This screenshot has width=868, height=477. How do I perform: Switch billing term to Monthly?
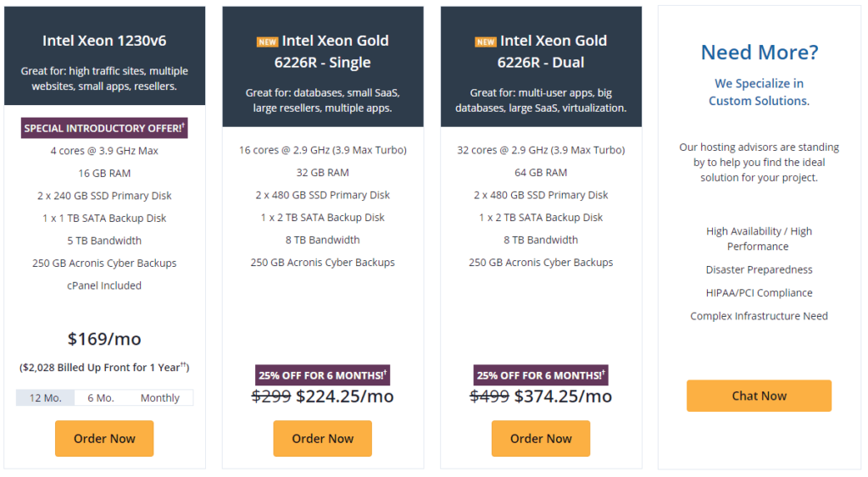point(160,398)
